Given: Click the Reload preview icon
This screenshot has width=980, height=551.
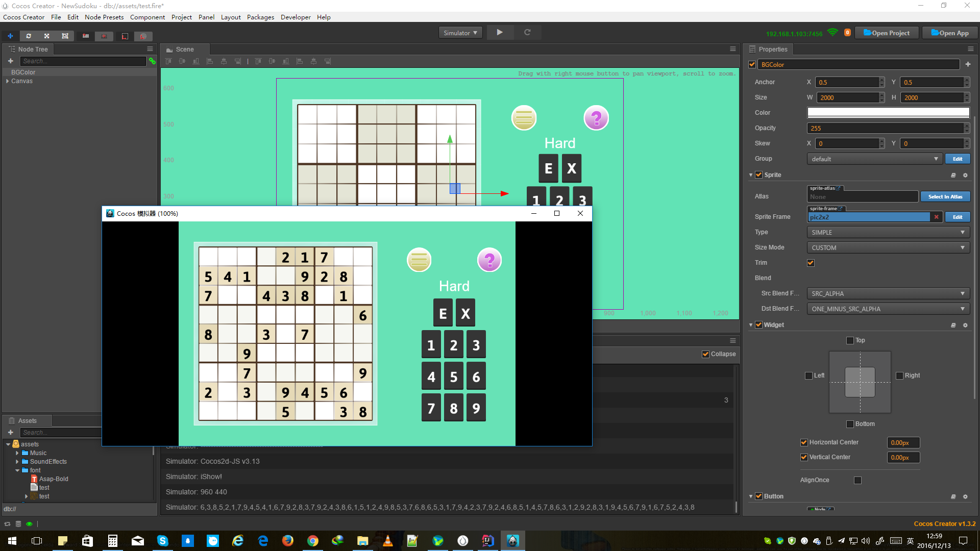Looking at the screenshot, I should click(x=527, y=33).
